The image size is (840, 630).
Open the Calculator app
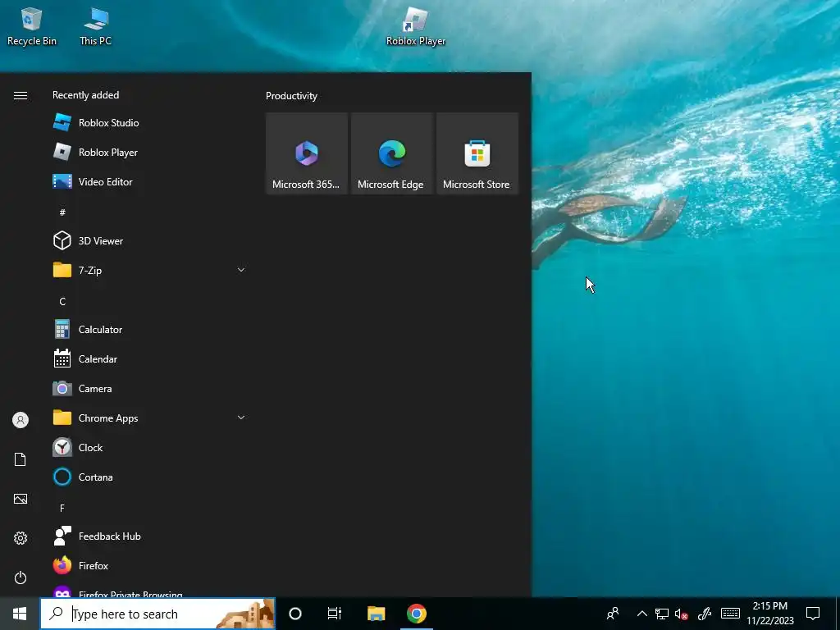(x=149, y=330)
